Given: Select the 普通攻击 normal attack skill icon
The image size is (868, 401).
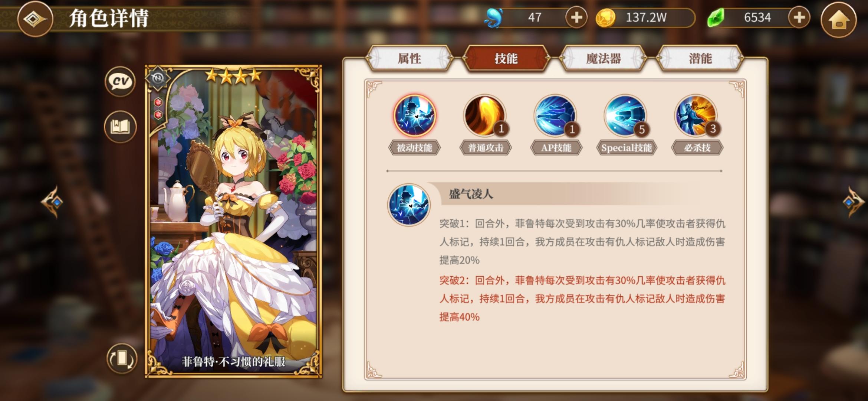Looking at the screenshot, I should tap(485, 115).
